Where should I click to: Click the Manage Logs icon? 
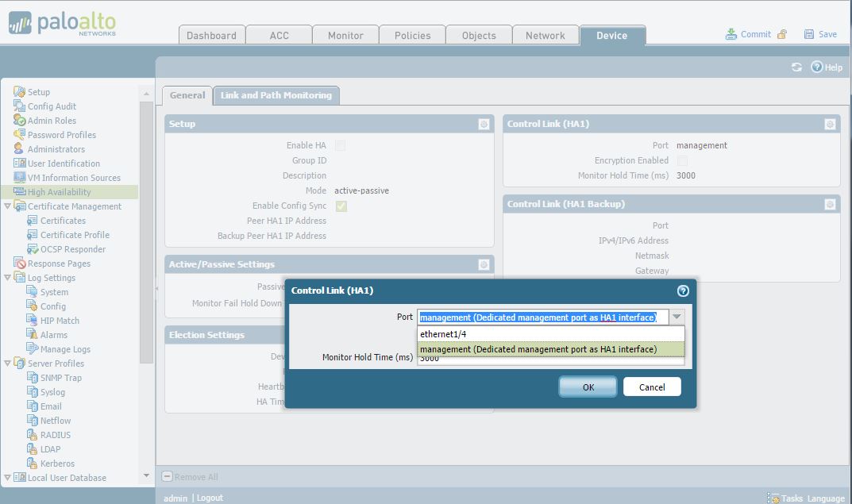[33, 348]
